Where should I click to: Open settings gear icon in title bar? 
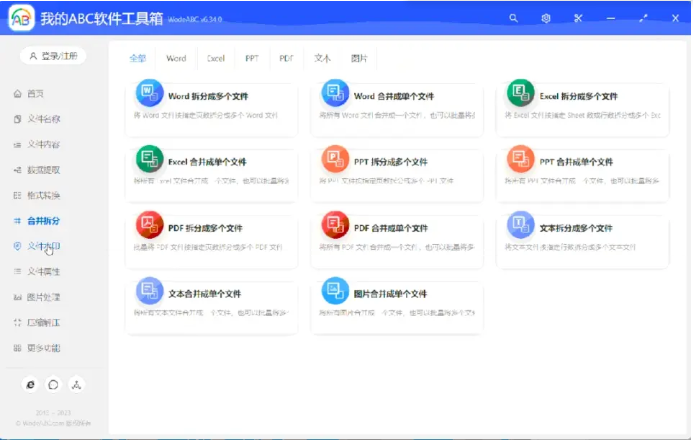click(546, 18)
